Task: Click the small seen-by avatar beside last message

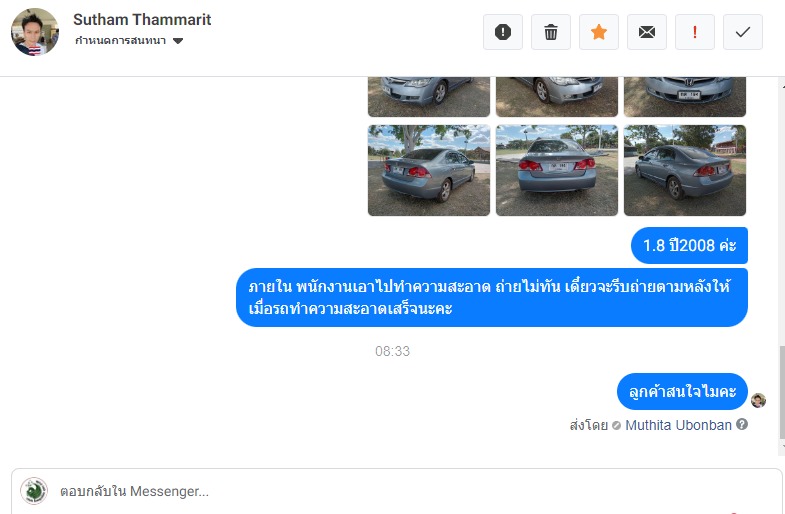Action: point(758,400)
